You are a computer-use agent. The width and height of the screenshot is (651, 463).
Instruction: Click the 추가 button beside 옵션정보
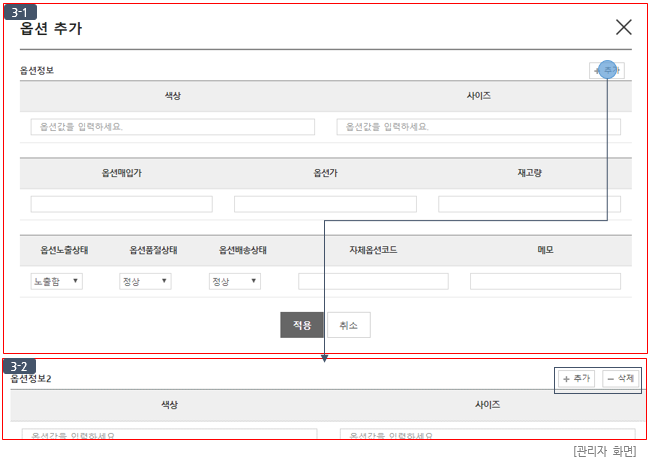[x=606, y=70]
